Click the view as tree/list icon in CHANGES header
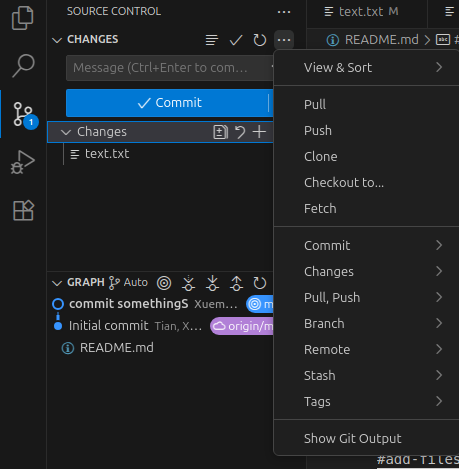Viewport: 459px width, 469px height. pos(212,40)
